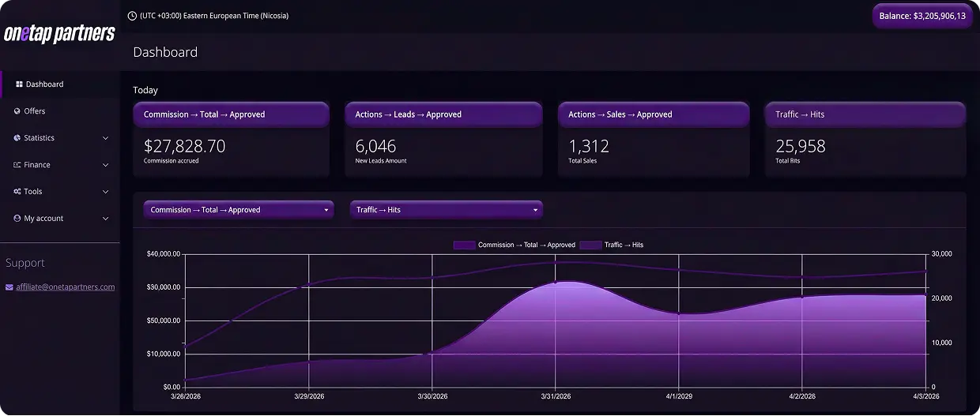Click the 3/29/2026 date axis label
Screen dimensions: 980x416
pyautogui.click(x=309, y=396)
